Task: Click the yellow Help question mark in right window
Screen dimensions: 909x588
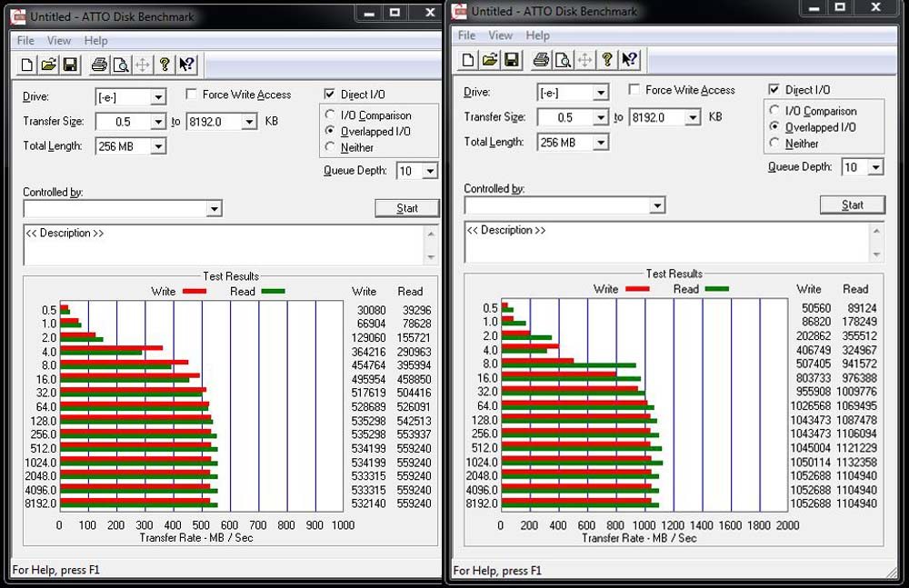Action: point(606,60)
